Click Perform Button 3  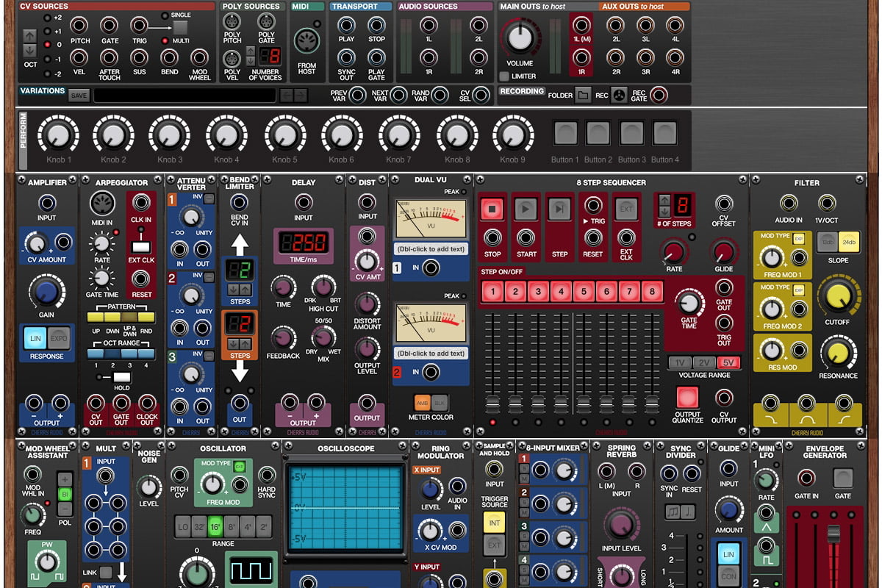[631, 133]
